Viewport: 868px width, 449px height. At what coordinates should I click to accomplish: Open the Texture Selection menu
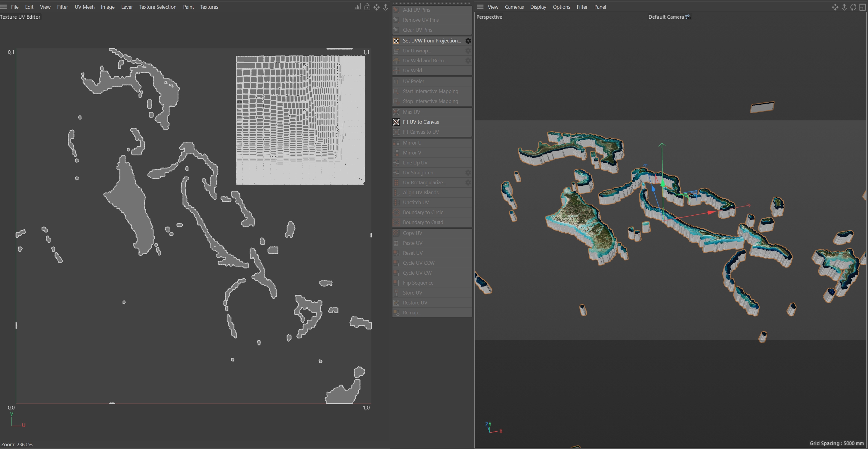(x=158, y=7)
